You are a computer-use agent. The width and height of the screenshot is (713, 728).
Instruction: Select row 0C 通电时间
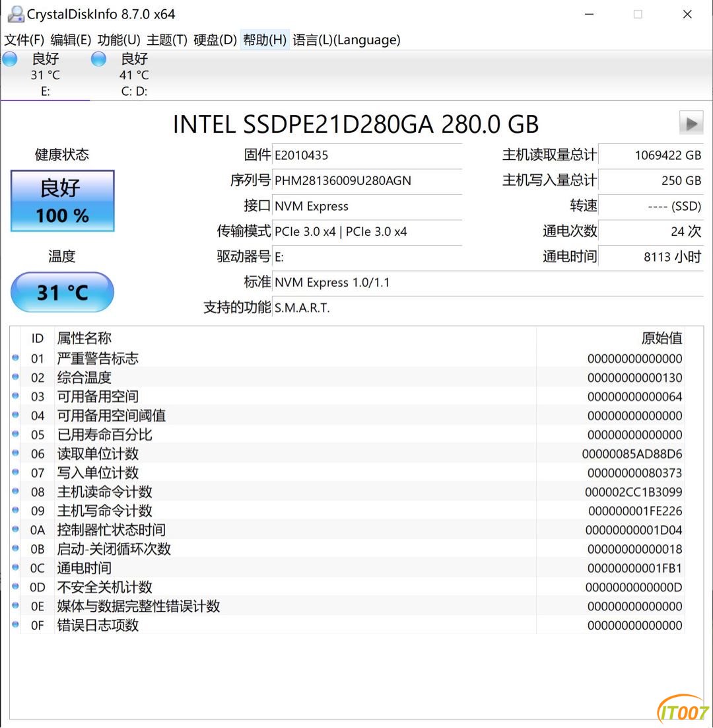(x=347, y=568)
